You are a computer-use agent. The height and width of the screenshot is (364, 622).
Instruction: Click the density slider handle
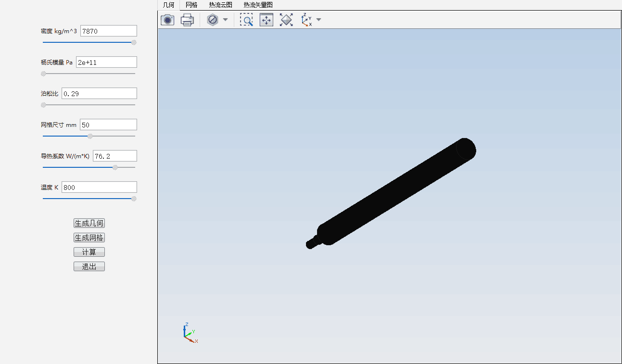click(134, 42)
